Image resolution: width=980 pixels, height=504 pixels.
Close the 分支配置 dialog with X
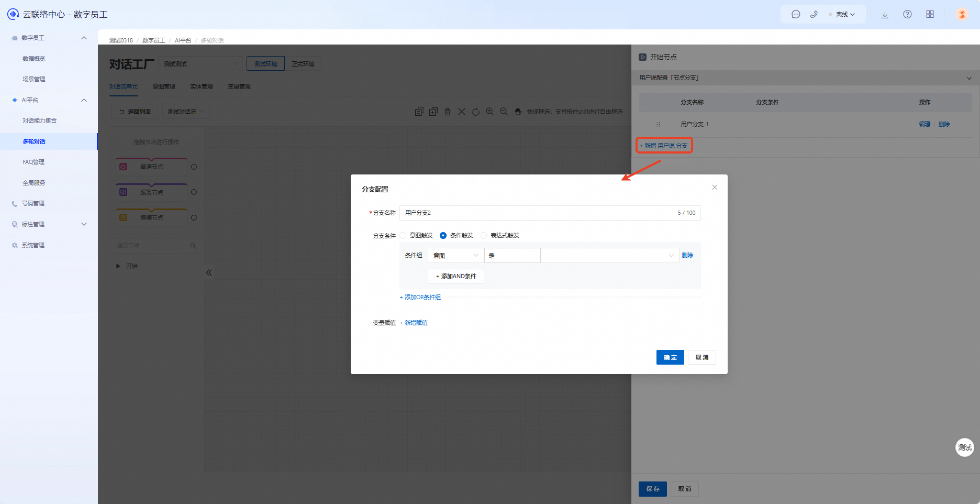[x=715, y=188]
